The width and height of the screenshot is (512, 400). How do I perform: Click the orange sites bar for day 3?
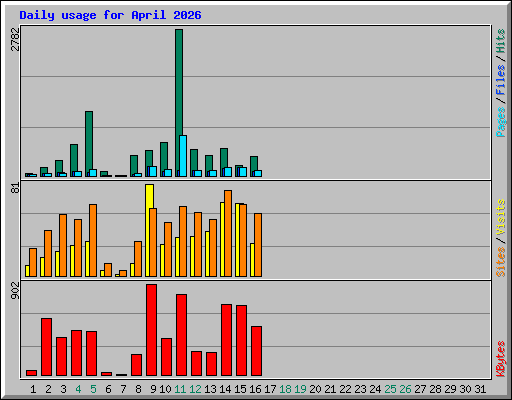(63, 245)
